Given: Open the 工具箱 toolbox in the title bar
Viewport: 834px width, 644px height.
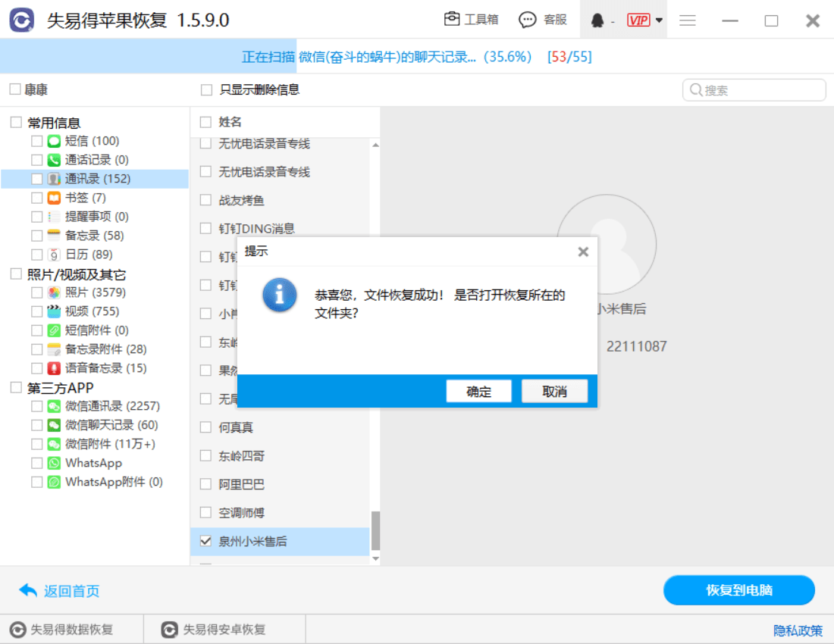Looking at the screenshot, I should (x=472, y=20).
